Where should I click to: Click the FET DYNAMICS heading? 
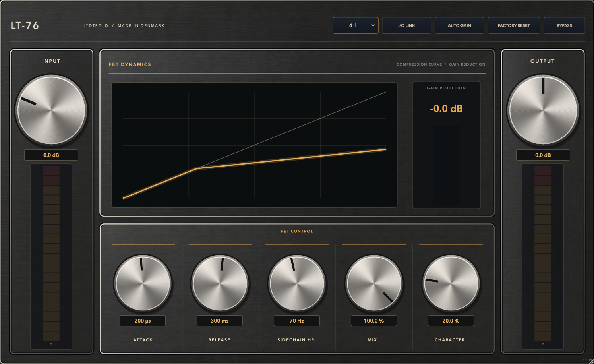coord(130,64)
